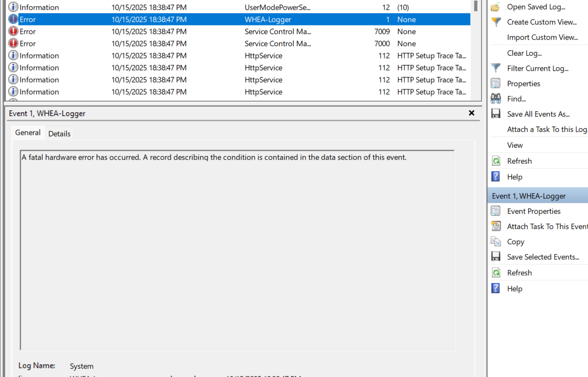
Task: Open the View submenu in Actions
Action: tap(515, 145)
